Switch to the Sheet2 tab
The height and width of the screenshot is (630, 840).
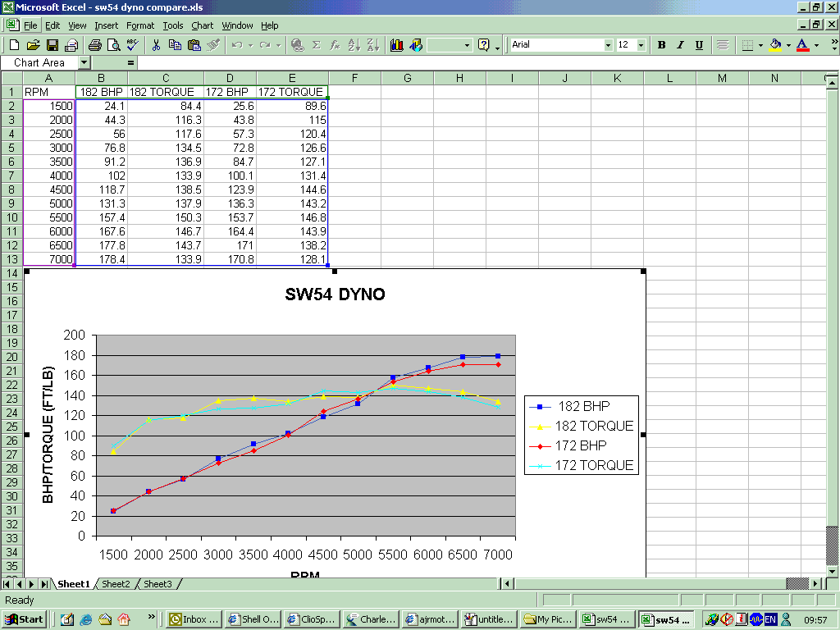(x=116, y=584)
